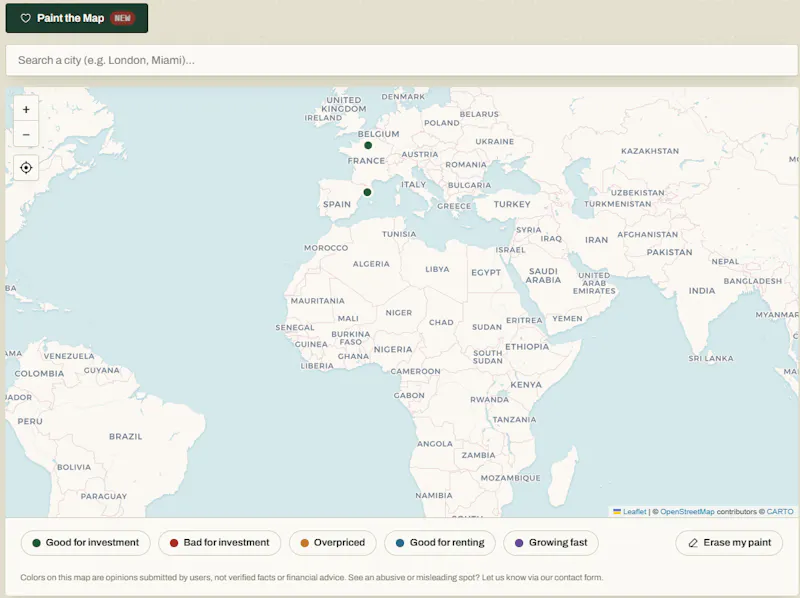Click the SAUDI ARABIA label on the map
Screen dimensions: 800x598
click(x=543, y=276)
